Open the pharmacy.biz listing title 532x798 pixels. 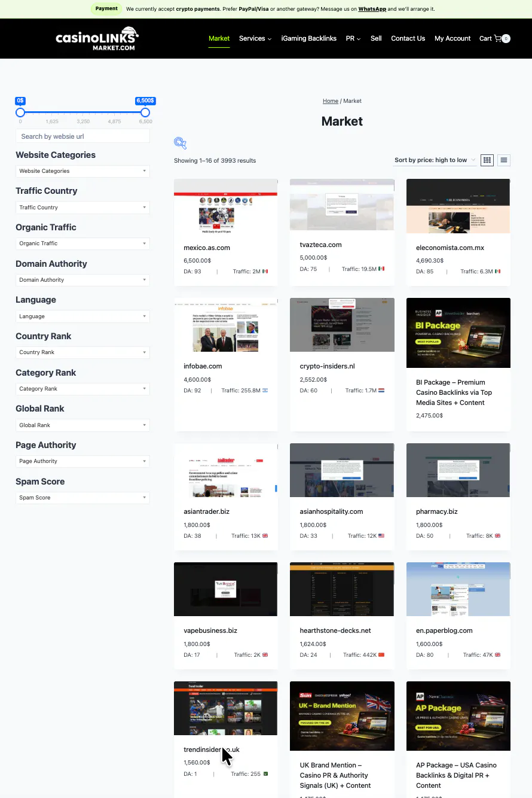click(437, 511)
